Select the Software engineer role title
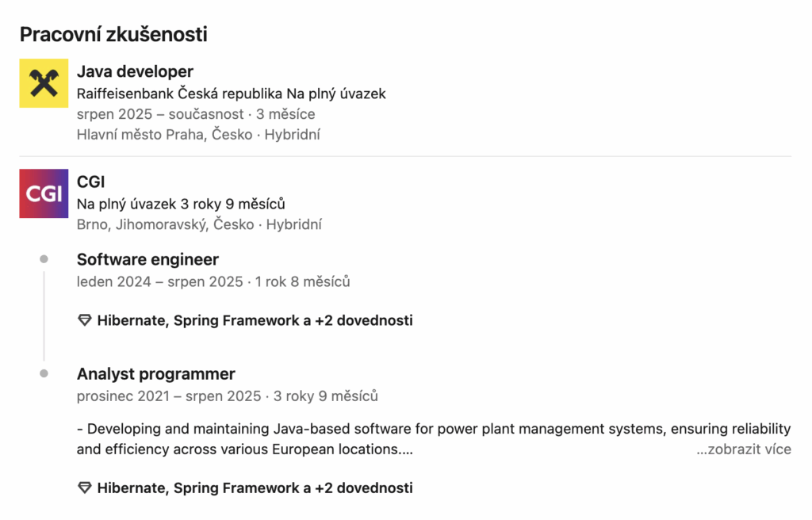Screen dimensions: 812x520 (x=147, y=259)
